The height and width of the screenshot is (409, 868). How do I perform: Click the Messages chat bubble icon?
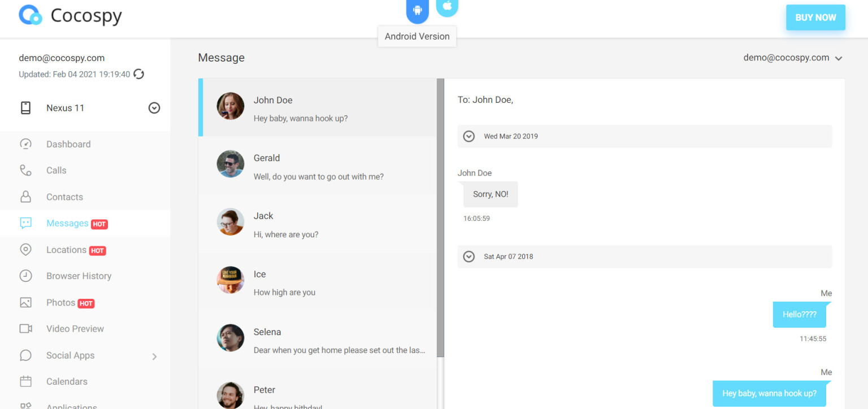click(25, 223)
